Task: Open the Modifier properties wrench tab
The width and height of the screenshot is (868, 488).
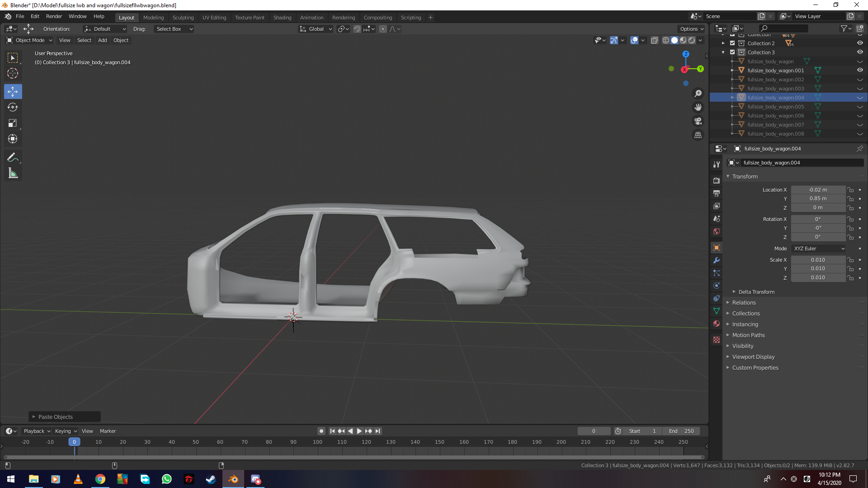Action: (x=717, y=260)
